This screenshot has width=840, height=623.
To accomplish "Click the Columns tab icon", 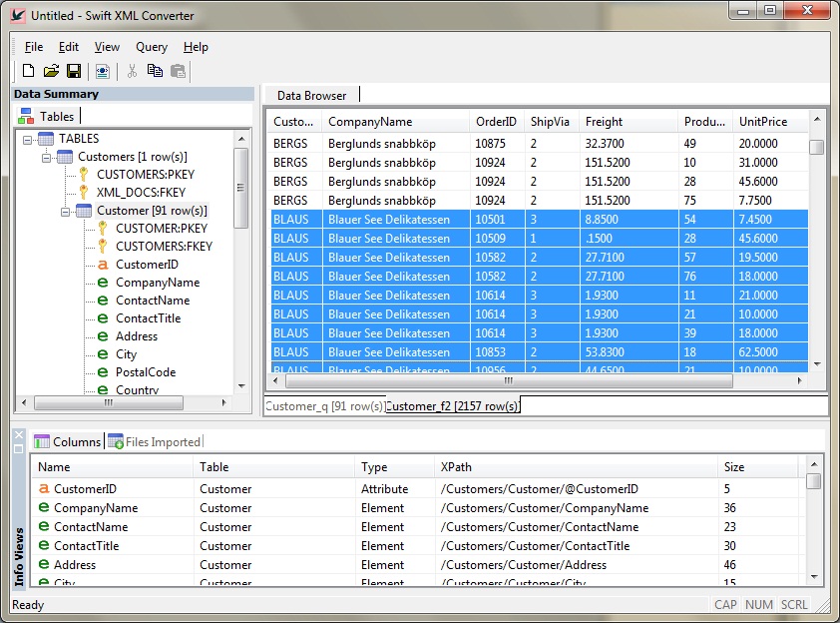I will click(x=42, y=441).
